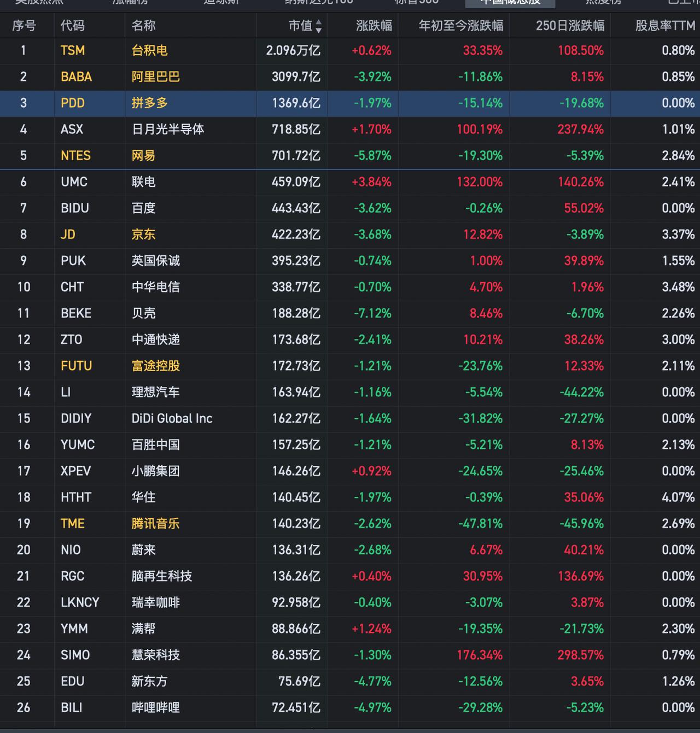Open the TSM ticker code
The height and width of the screenshot is (733, 700).
tap(73, 50)
